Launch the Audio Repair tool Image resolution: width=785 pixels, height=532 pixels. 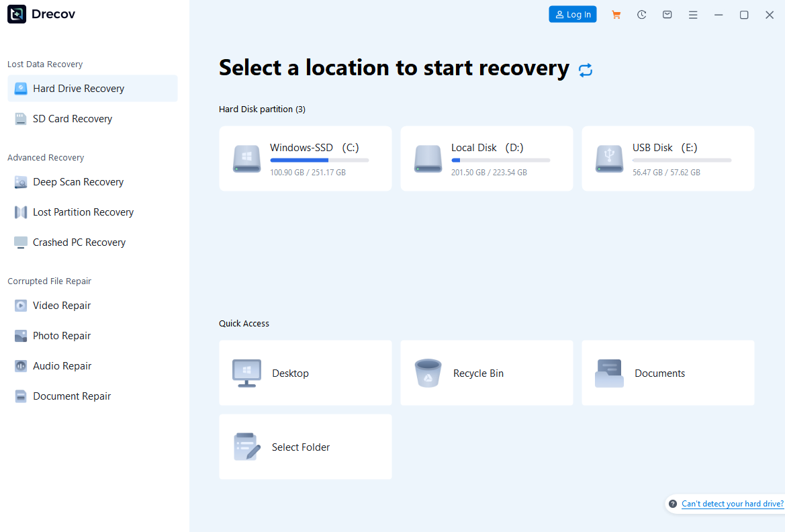(60, 365)
